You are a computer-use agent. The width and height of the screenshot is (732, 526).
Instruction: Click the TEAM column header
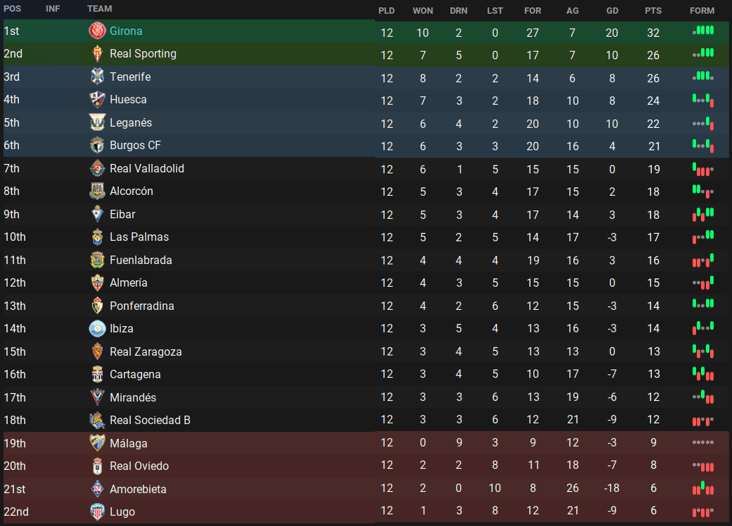tap(99, 9)
